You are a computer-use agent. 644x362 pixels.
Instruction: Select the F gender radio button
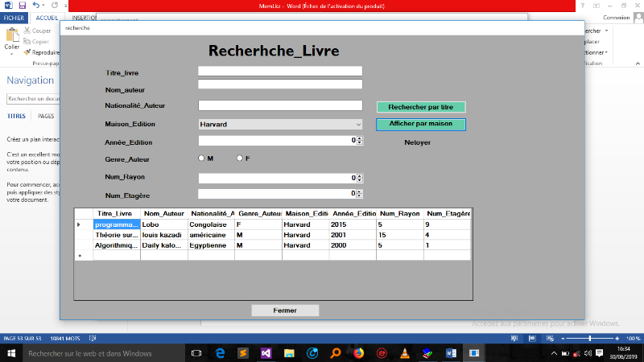coord(239,158)
